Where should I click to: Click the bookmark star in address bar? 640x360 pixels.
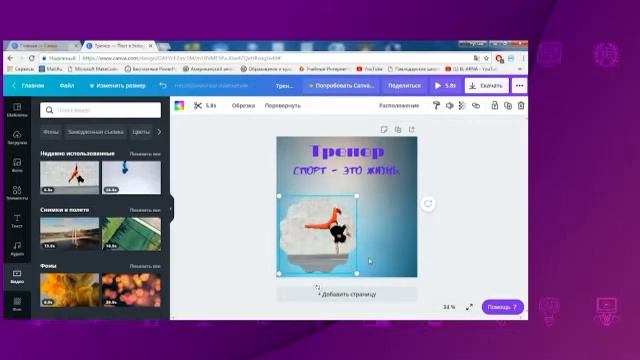point(486,58)
